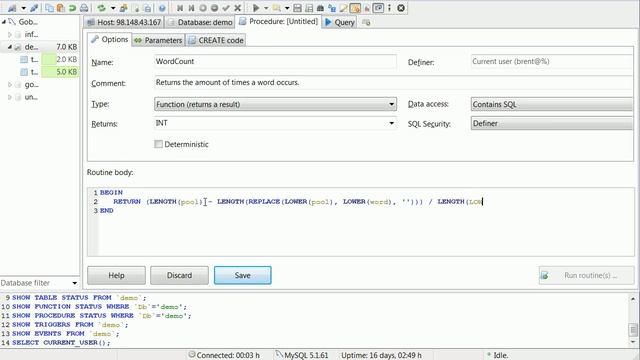Open the Type dropdown Function (returns a result)
Image resolution: width=640 pixels, height=360 pixels.
point(276,104)
